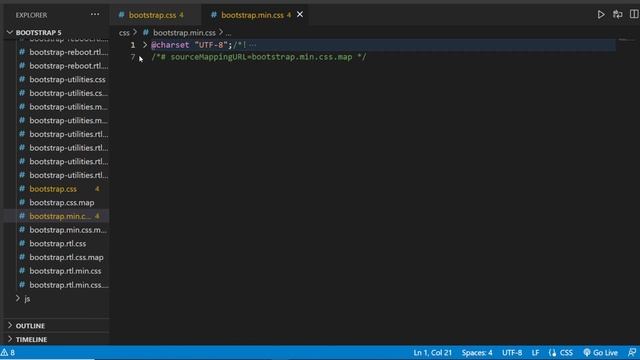Image resolution: width=640 pixels, height=360 pixels.
Task: Change end of line sequence LF
Action: tap(535, 353)
